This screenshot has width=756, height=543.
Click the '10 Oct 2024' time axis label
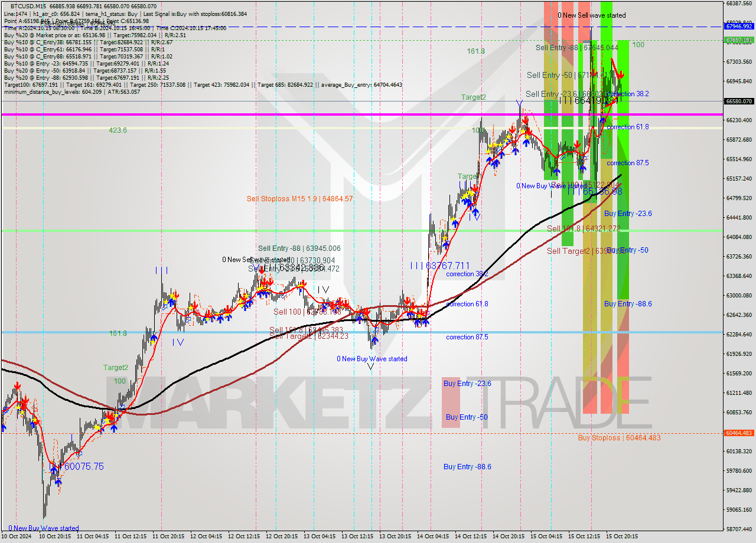[x=16, y=537]
